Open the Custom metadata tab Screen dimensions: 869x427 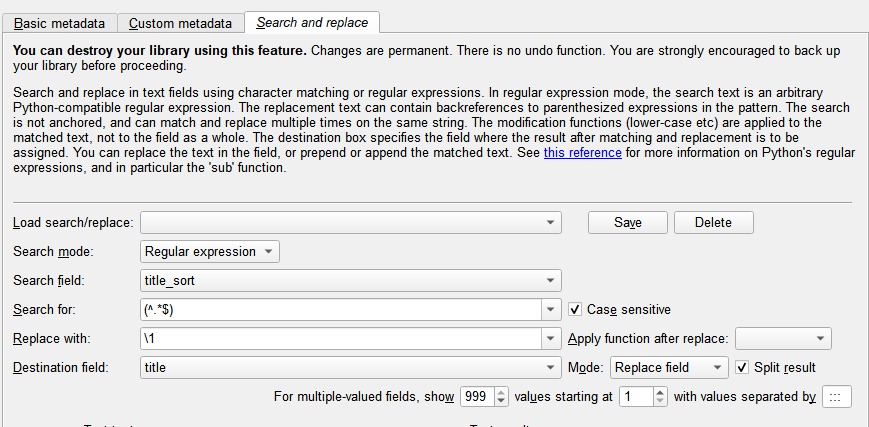[180, 23]
